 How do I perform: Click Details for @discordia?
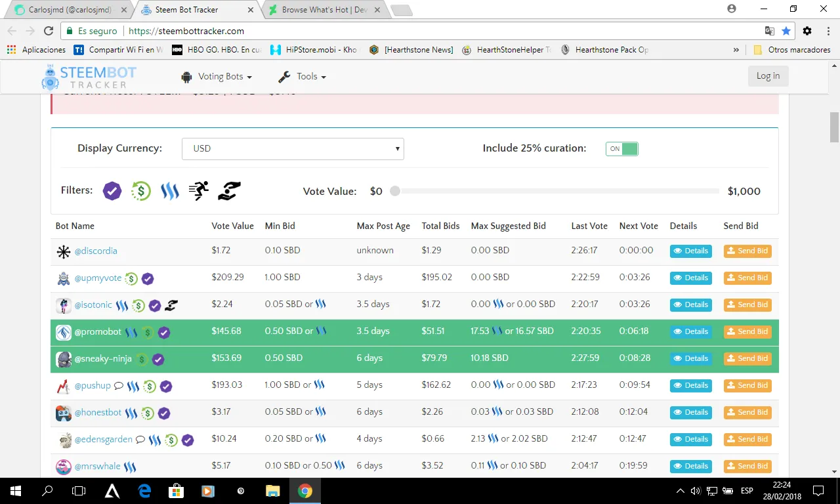point(690,251)
